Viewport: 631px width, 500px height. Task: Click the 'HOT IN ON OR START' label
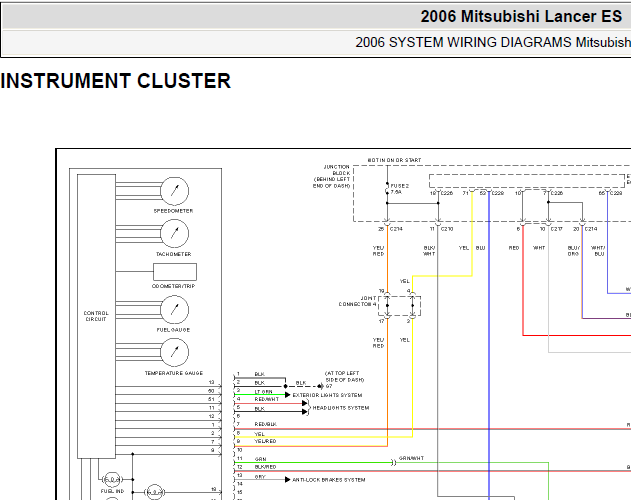[394, 160]
